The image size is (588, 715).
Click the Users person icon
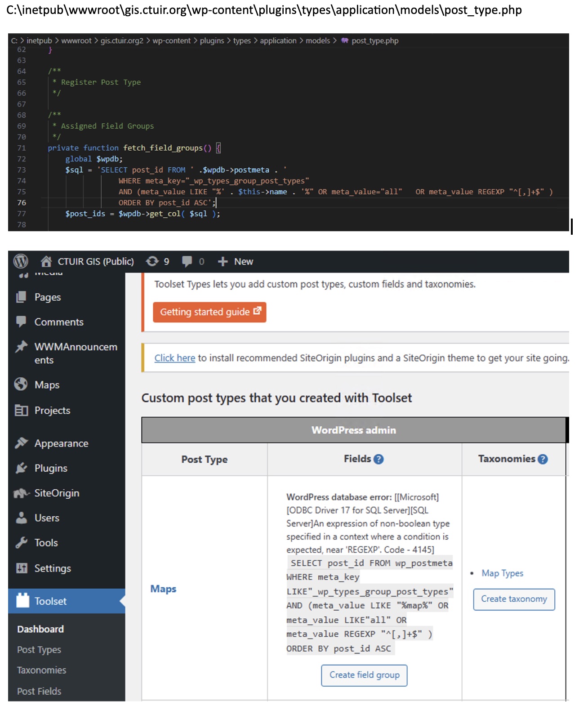tap(21, 518)
